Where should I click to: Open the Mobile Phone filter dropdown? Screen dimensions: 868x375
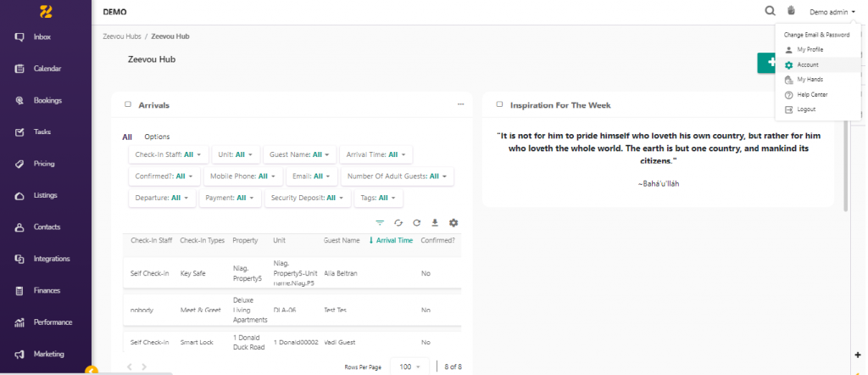tap(243, 176)
